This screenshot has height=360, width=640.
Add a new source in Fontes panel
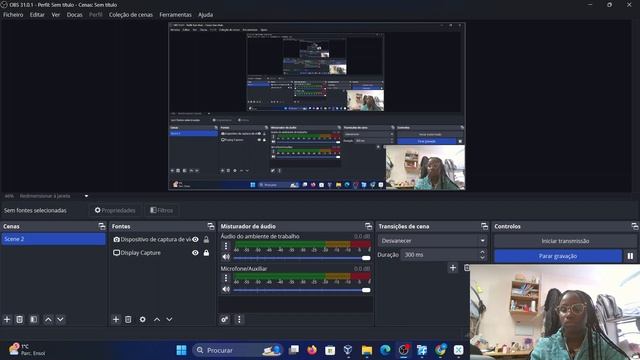(x=116, y=319)
